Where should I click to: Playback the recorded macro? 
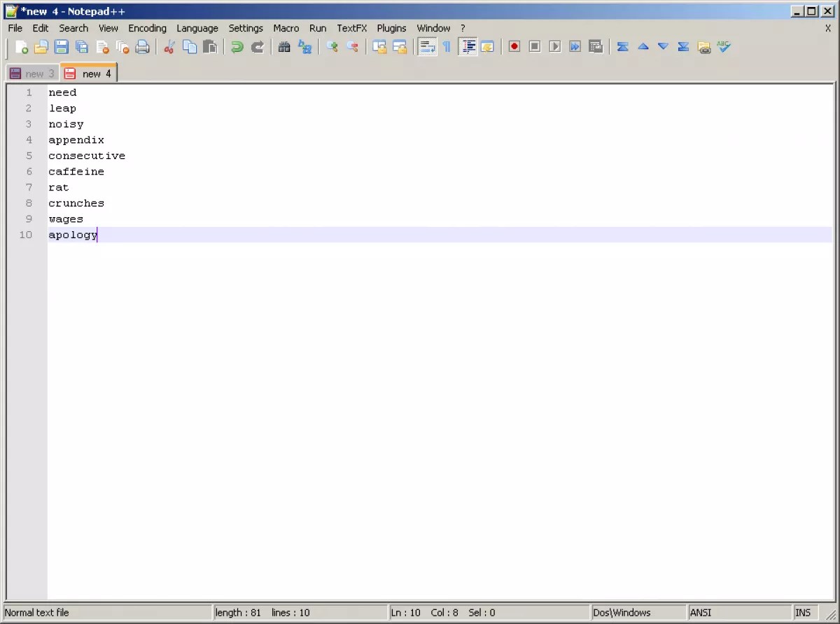pos(554,46)
